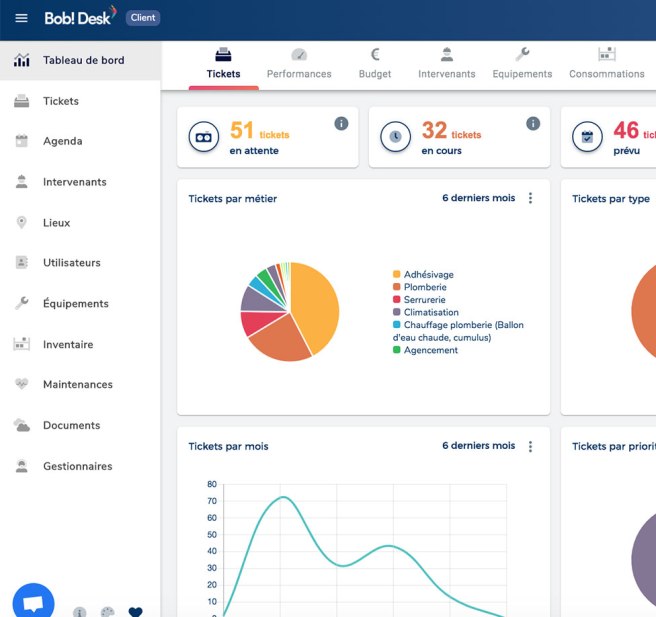Viewport: 656px width, 617px height.
Task: Click the info icon on the 'en attente' card
Action: coord(341,123)
